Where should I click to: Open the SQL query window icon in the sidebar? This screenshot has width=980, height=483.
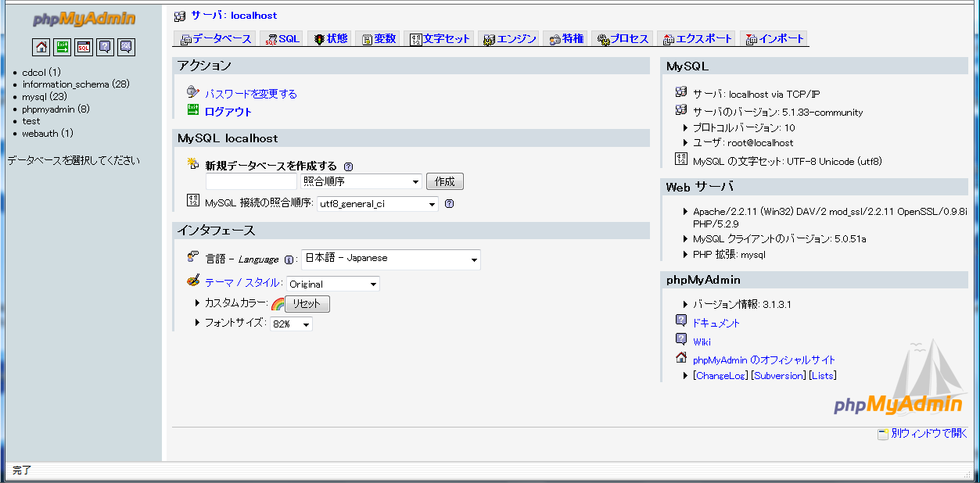pos(84,47)
